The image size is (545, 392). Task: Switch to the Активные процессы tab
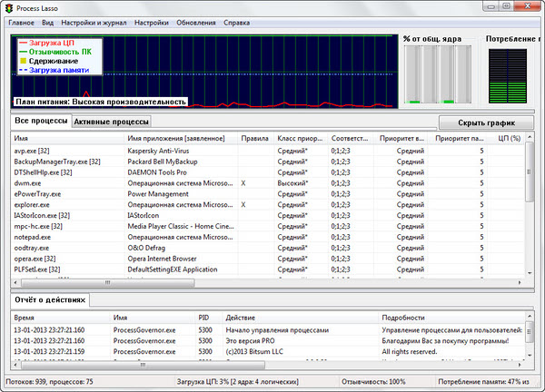coord(111,121)
